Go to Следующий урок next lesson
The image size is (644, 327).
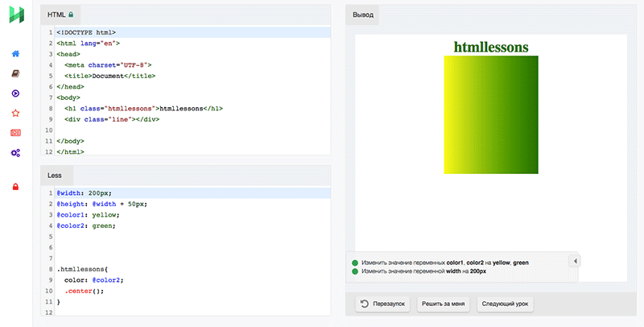point(504,304)
